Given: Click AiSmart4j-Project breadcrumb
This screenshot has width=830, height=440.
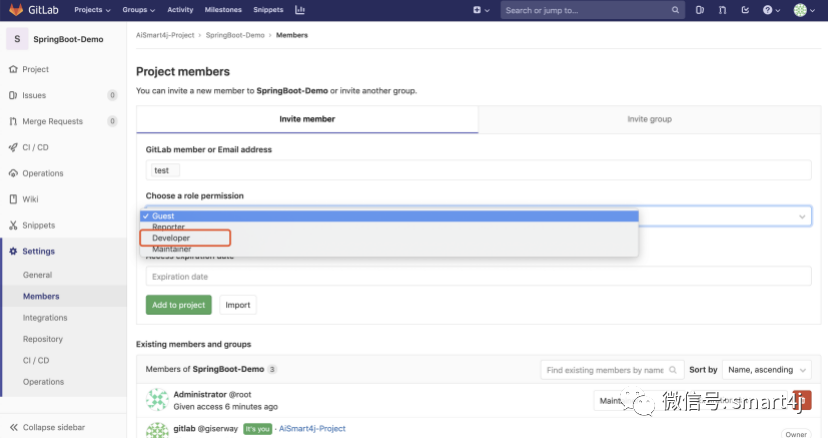Looking at the screenshot, I should pyautogui.click(x=165, y=35).
